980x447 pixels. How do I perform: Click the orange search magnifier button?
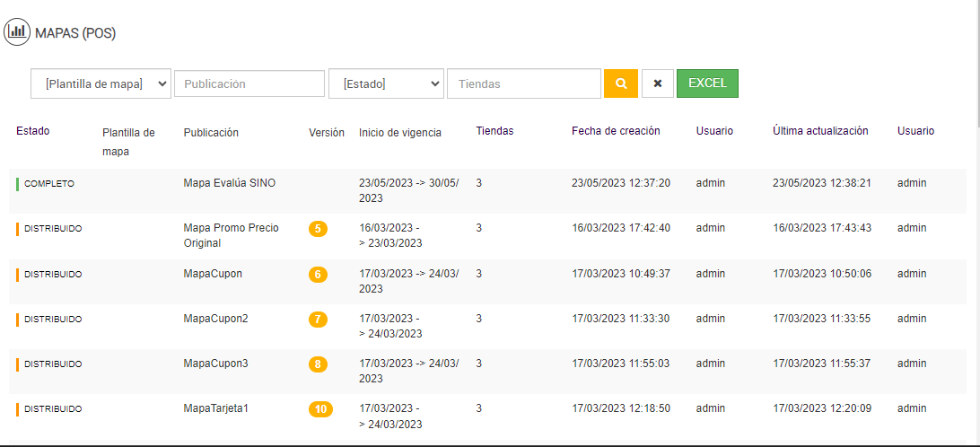tap(620, 83)
